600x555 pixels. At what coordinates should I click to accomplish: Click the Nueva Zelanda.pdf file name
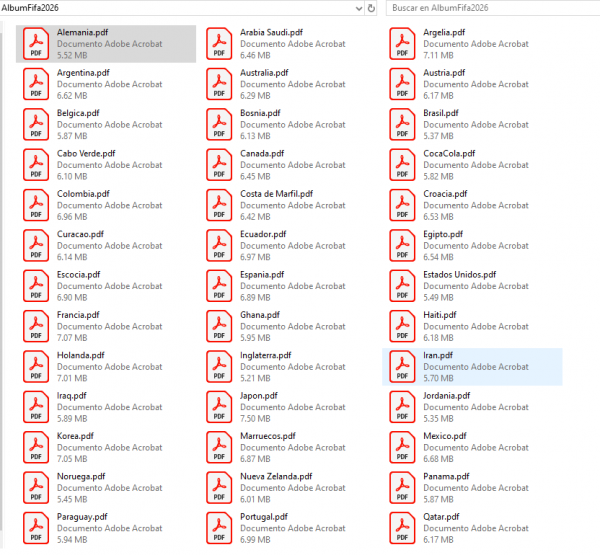(x=276, y=477)
